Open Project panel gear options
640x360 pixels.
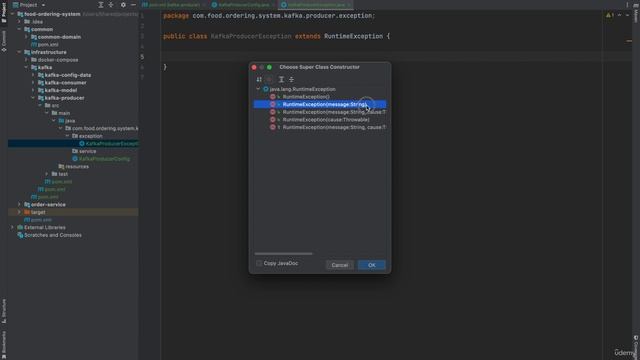click(123, 5)
